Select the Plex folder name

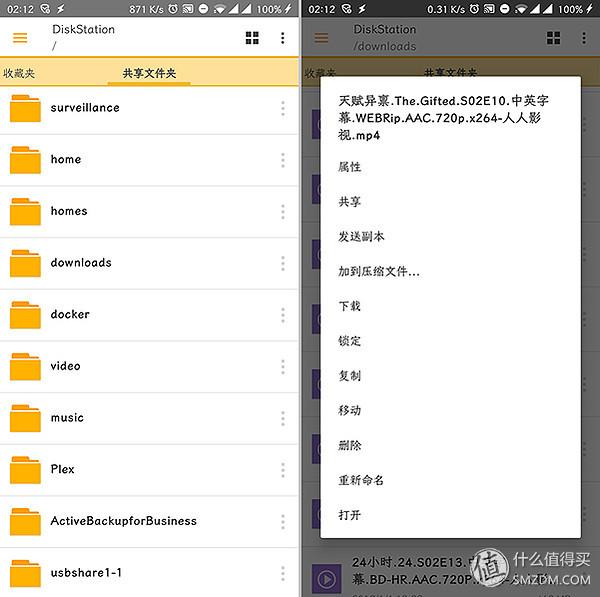pyautogui.click(x=62, y=469)
